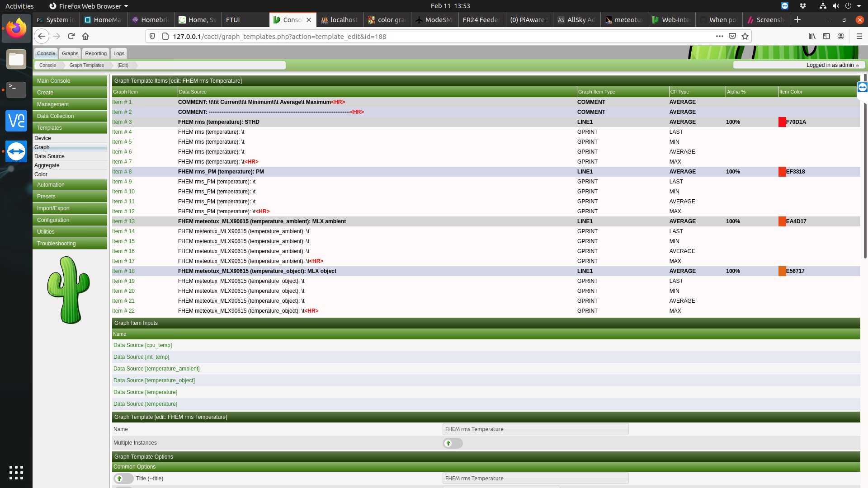Reload the current page
The width and height of the screenshot is (868, 488).
(x=71, y=36)
